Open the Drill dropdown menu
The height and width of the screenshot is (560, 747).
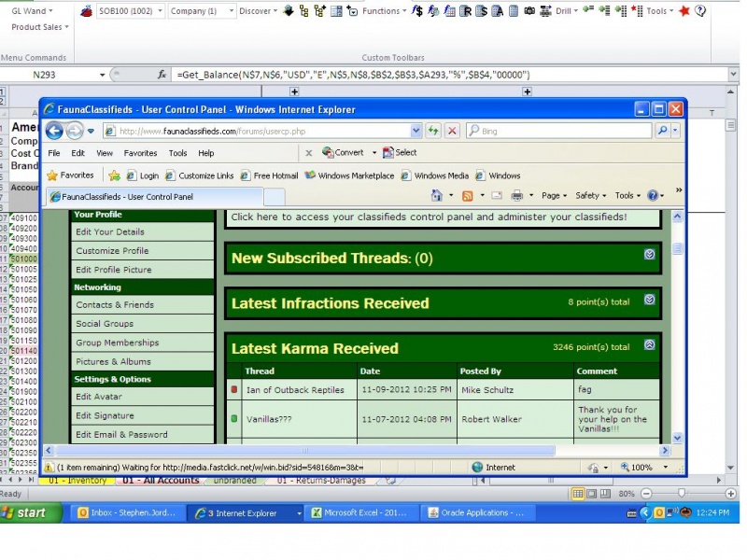pyautogui.click(x=567, y=11)
